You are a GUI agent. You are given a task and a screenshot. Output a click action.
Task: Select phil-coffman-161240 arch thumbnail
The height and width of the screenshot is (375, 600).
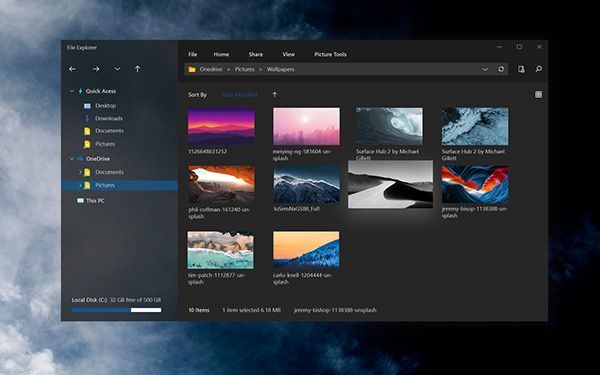tap(221, 184)
